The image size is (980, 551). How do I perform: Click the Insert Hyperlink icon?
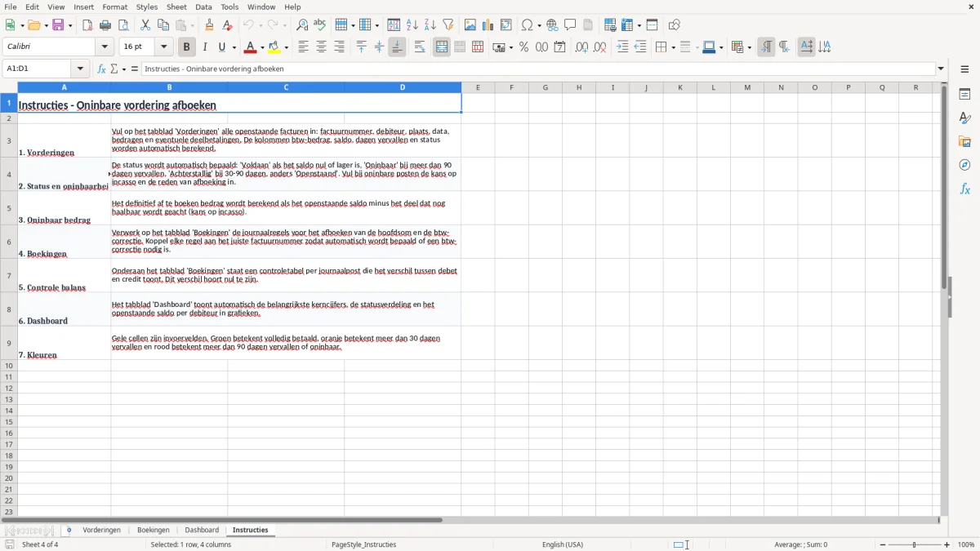pyautogui.click(x=552, y=25)
